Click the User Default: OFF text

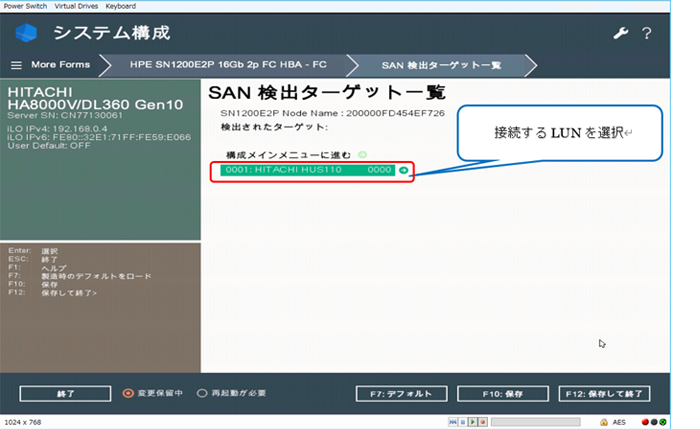[x=49, y=146]
